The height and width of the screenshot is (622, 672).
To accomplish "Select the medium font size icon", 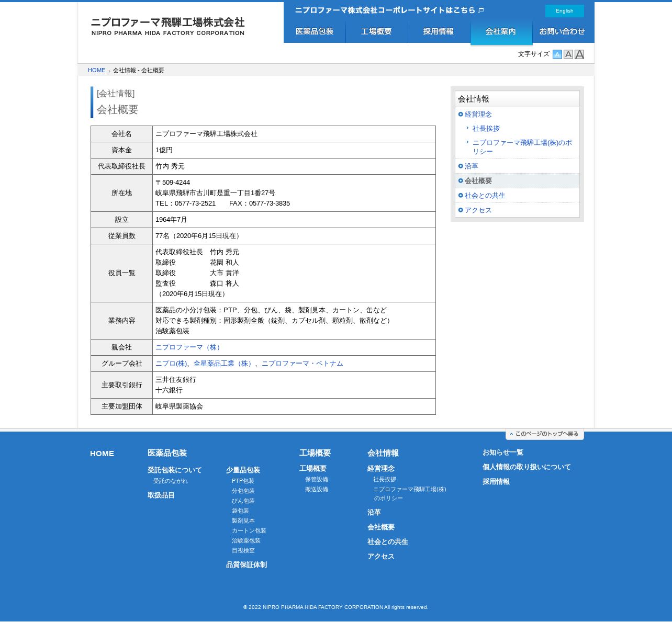I will click(x=568, y=54).
